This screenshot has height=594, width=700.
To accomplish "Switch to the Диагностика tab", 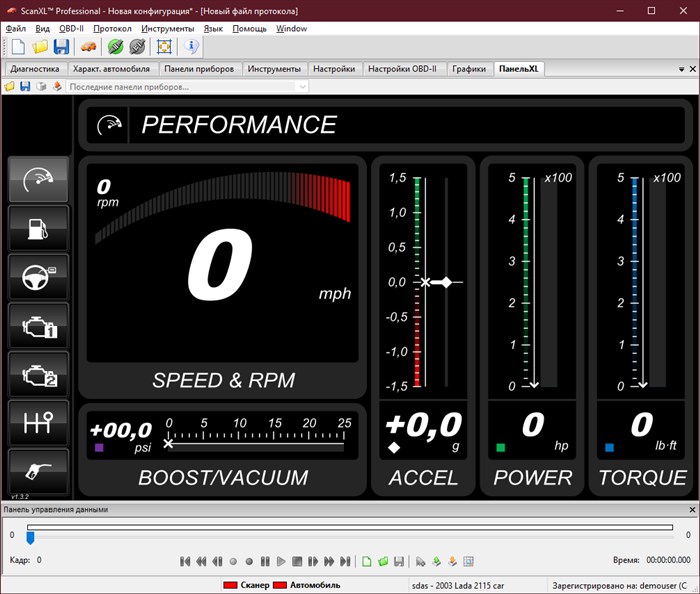I will click(x=34, y=69).
